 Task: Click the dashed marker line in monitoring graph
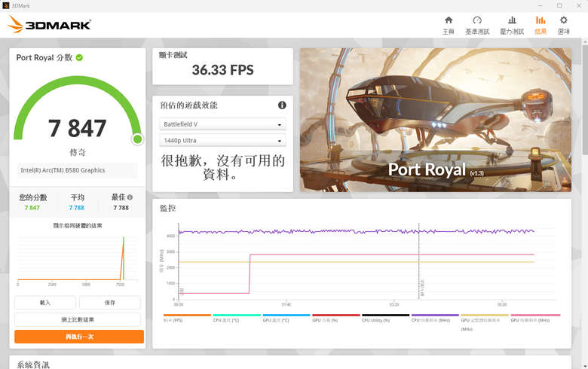coord(419,261)
